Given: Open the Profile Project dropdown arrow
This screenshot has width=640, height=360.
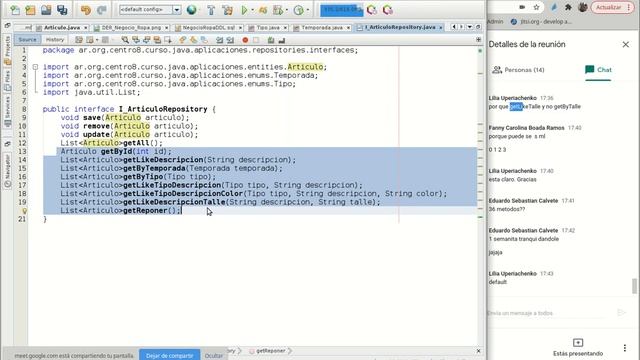Looking at the screenshot, I should pyautogui.click(x=287, y=10).
